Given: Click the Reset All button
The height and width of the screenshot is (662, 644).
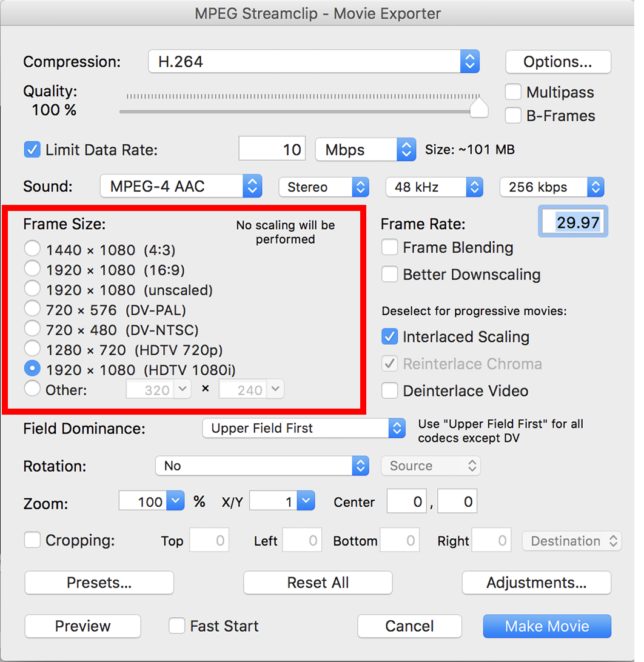Looking at the screenshot, I should [x=318, y=583].
